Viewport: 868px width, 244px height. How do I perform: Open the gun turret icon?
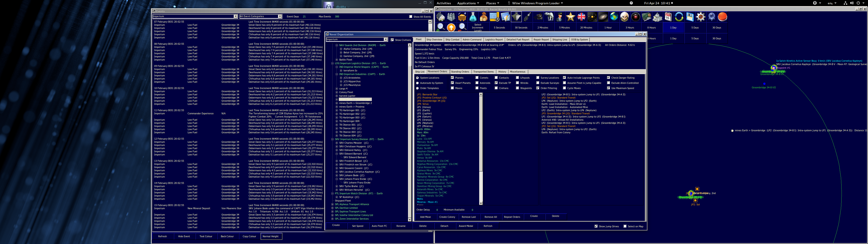[538, 17]
